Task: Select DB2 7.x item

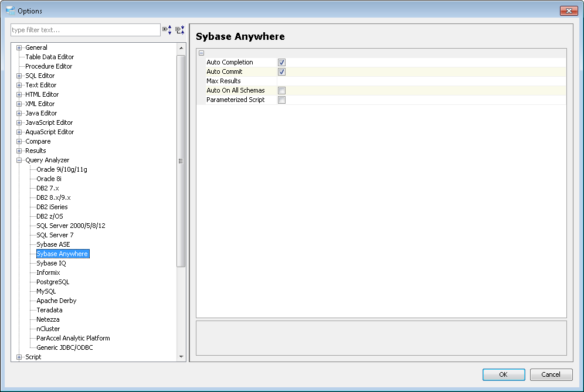Action: (47, 188)
